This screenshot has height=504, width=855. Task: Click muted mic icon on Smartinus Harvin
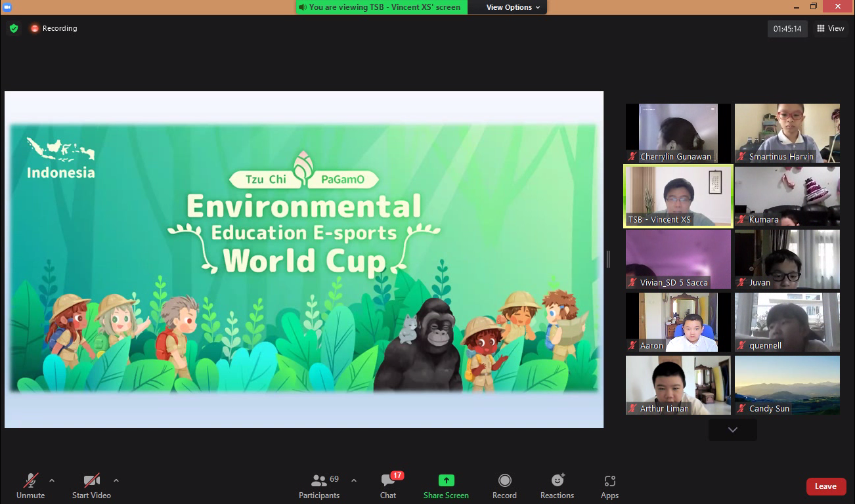(x=742, y=157)
